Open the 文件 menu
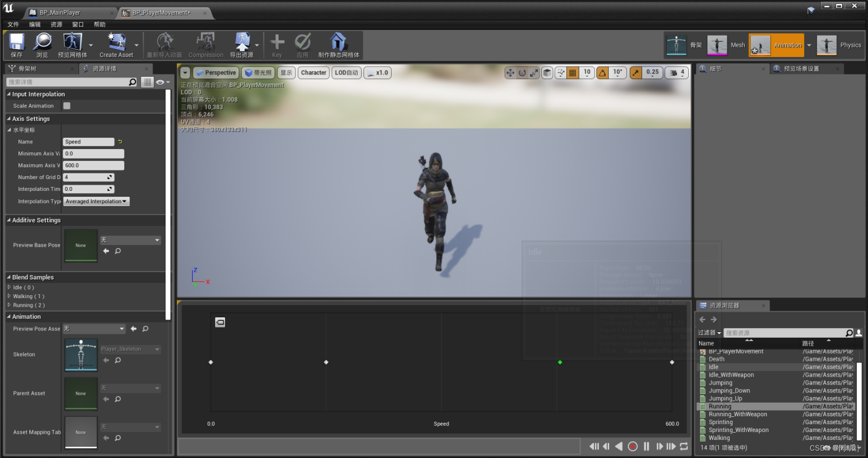 click(x=13, y=24)
